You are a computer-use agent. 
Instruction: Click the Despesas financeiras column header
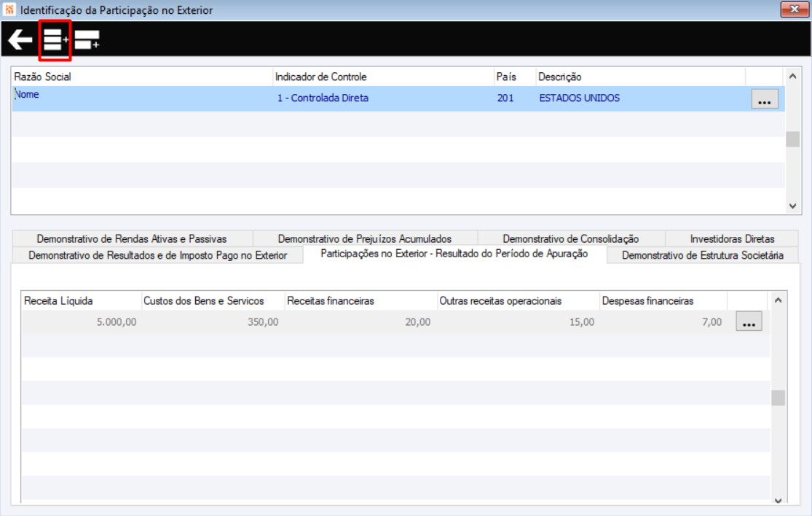663,301
